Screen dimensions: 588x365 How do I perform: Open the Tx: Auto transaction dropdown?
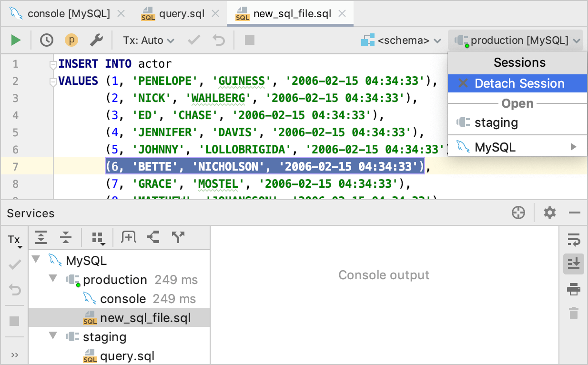click(x=149, y=41)
